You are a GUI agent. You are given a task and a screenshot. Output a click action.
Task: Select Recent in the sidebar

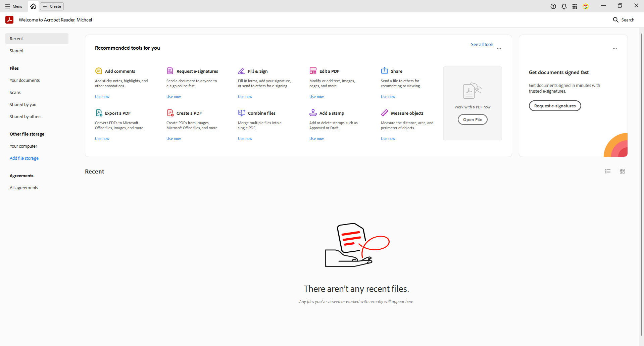point(37,39)
